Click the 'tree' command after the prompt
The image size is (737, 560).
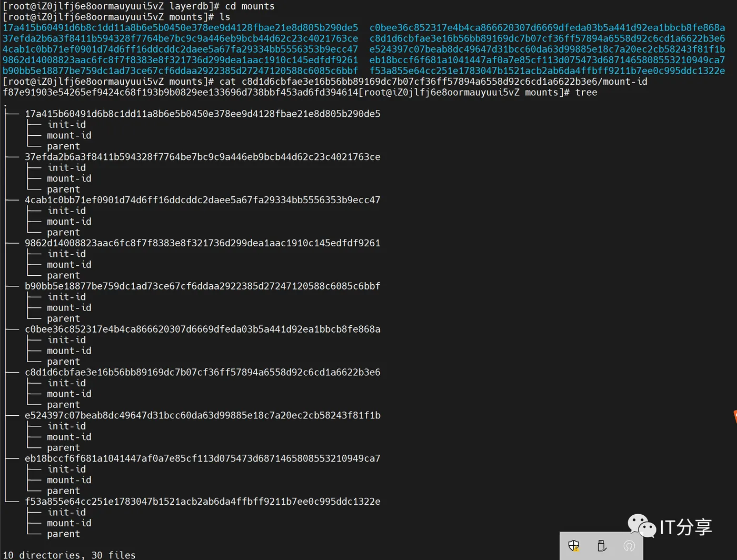[586, 93]
